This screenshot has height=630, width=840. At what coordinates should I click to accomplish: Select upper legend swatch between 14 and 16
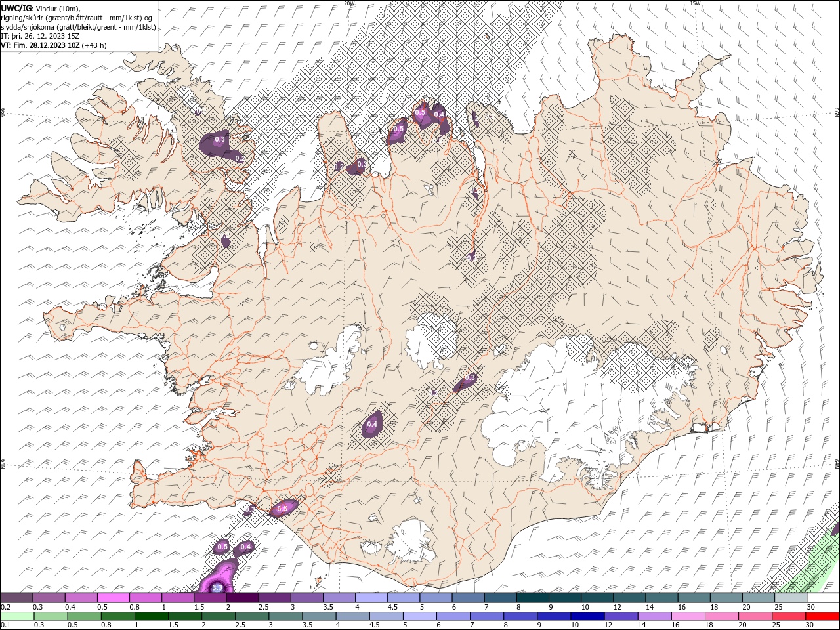[661, 598]
